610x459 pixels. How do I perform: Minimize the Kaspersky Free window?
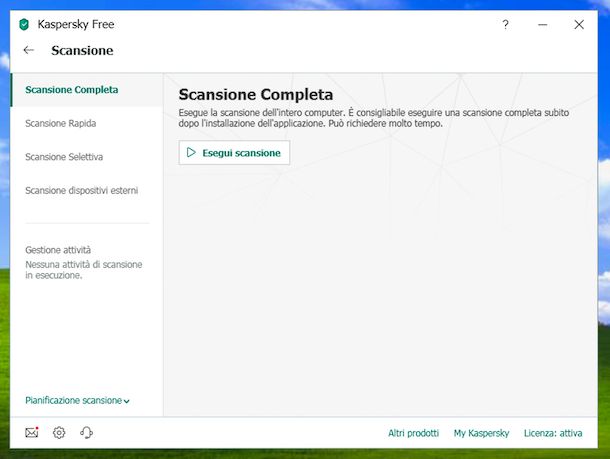pyautogui.click(x=543, y=25)
